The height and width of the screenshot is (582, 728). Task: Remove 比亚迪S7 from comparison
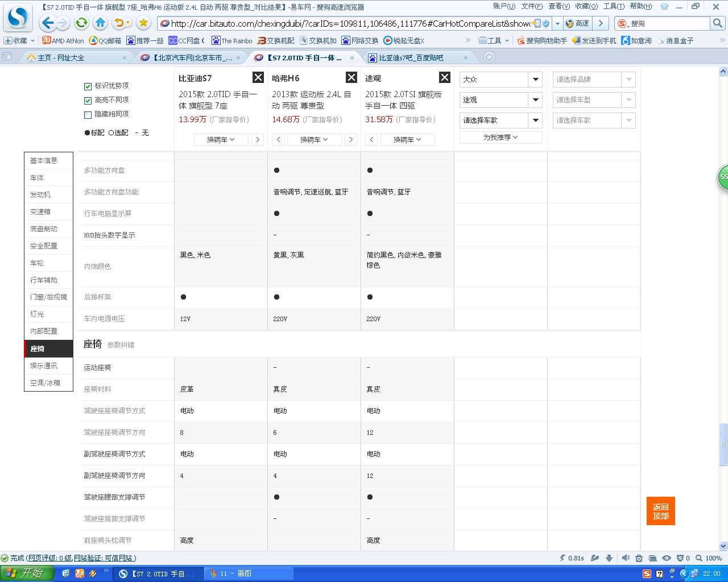click(258, 78)
